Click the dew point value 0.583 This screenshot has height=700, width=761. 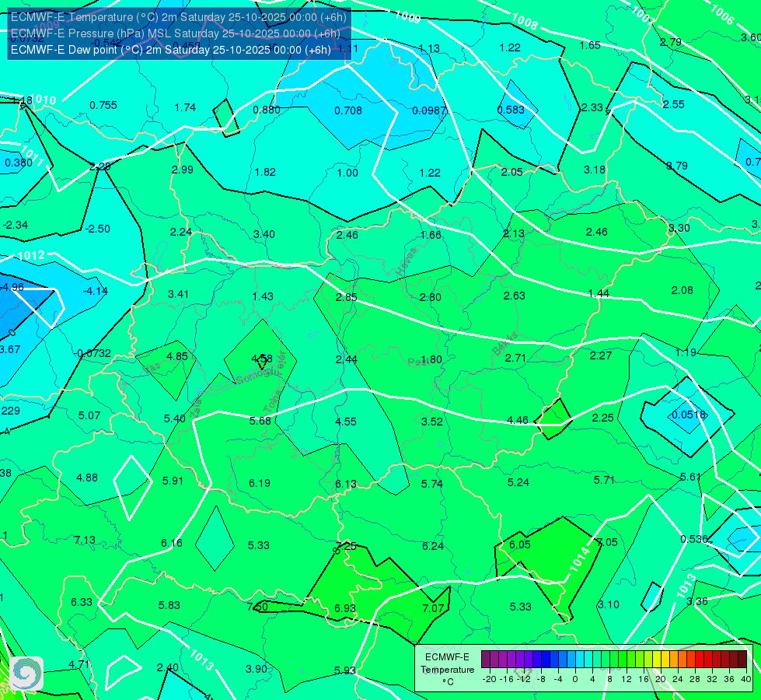(x=511, y=110)
